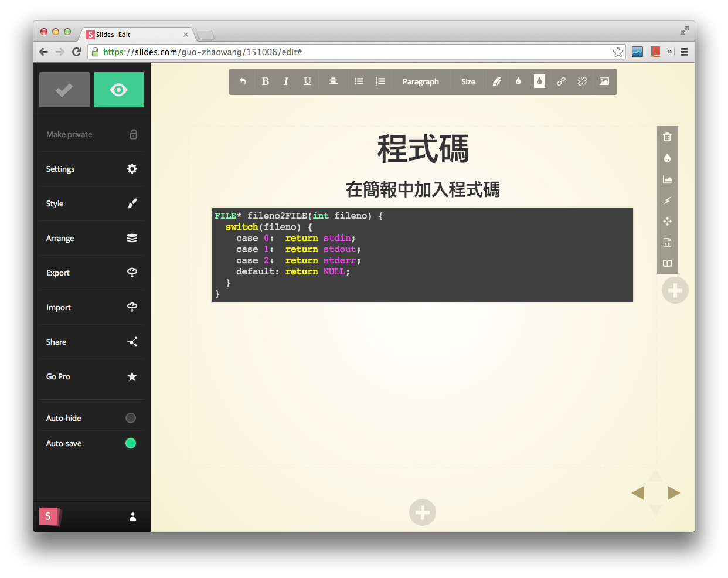Viewport: 728px width, 578px height.
Task: Click the green preview eye button
Action: [x=119, y=90]
